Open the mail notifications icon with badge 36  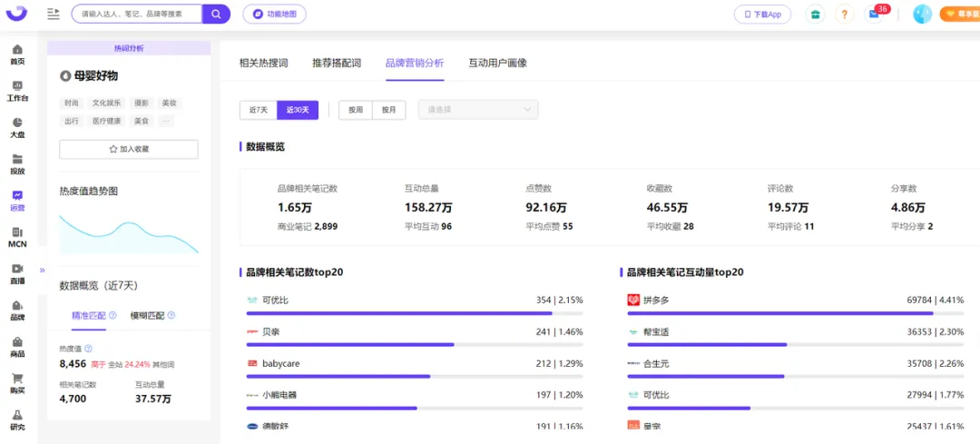pyautogui.click(x=875, y=15)
